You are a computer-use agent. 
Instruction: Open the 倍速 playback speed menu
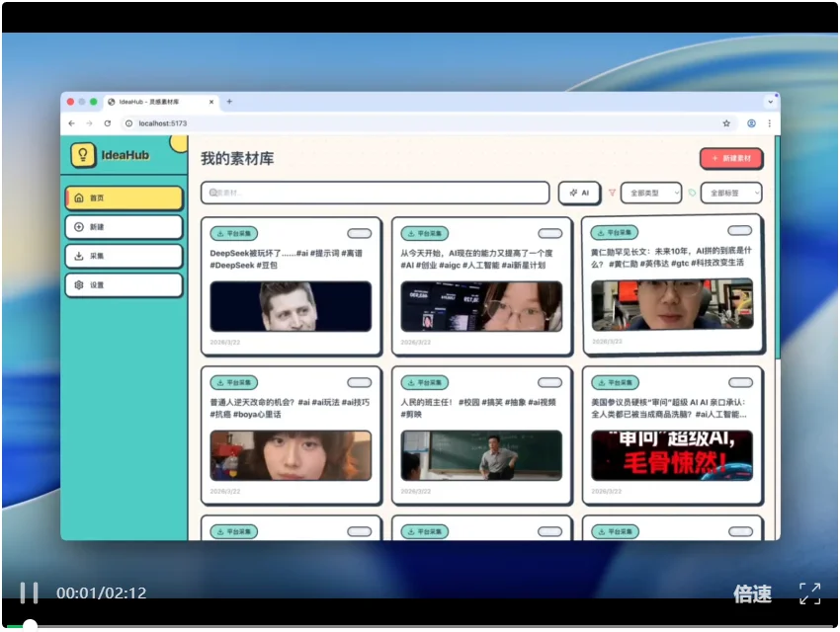pos(752,593)
